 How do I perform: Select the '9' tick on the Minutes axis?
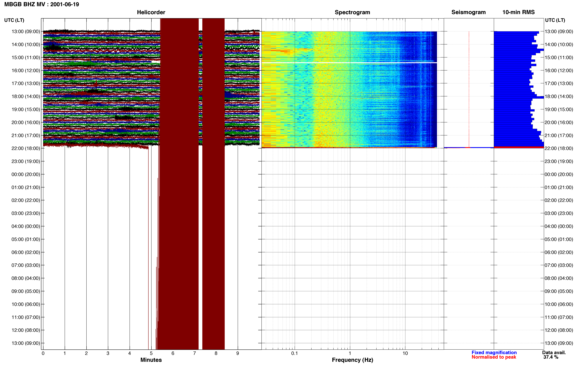[x=238, y=353]
